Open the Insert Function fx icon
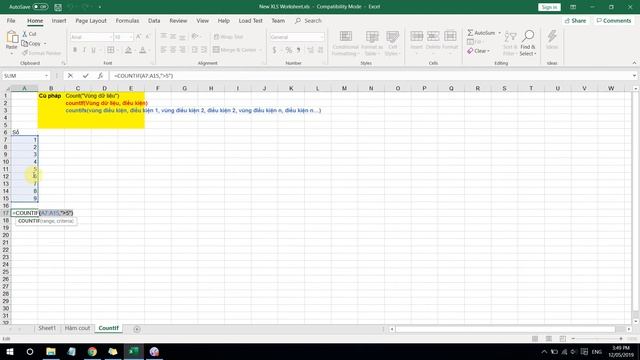This screenshot has height=360, width=640. click(100, 76)
